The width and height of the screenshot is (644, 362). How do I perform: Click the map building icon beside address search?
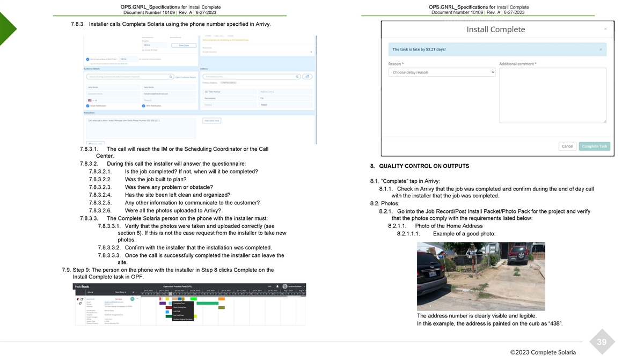coord(307,77)
